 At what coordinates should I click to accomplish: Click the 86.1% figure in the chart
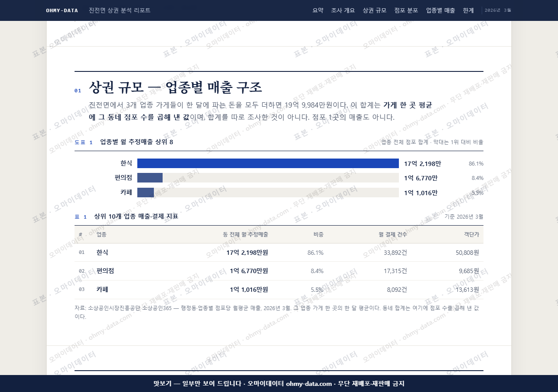[x=476, y=163]
